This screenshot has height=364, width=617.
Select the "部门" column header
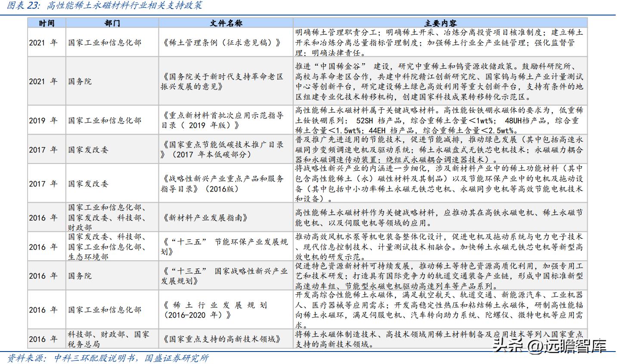[x=112, y=24]
